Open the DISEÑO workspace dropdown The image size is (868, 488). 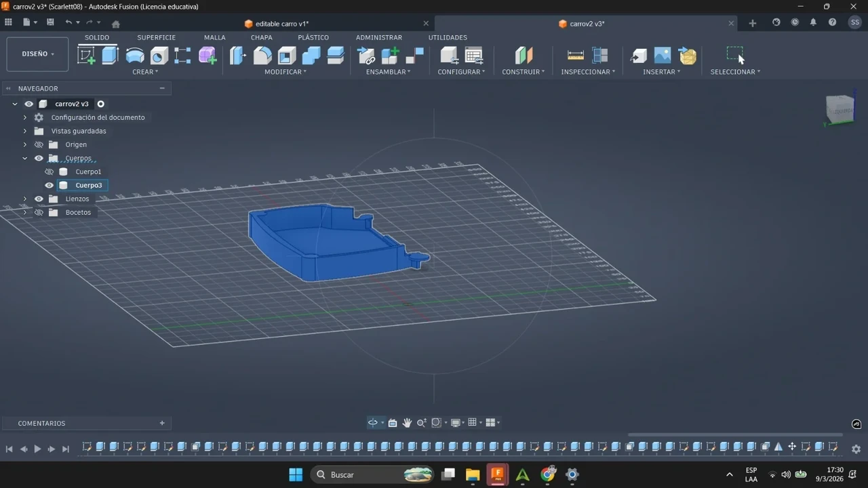point(37,54)
